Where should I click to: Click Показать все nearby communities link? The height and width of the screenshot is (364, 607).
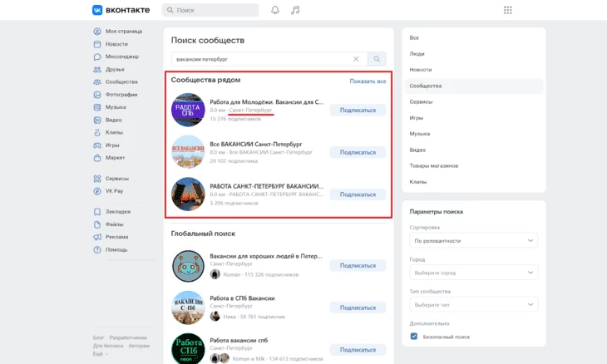click(x=368, y=81)
